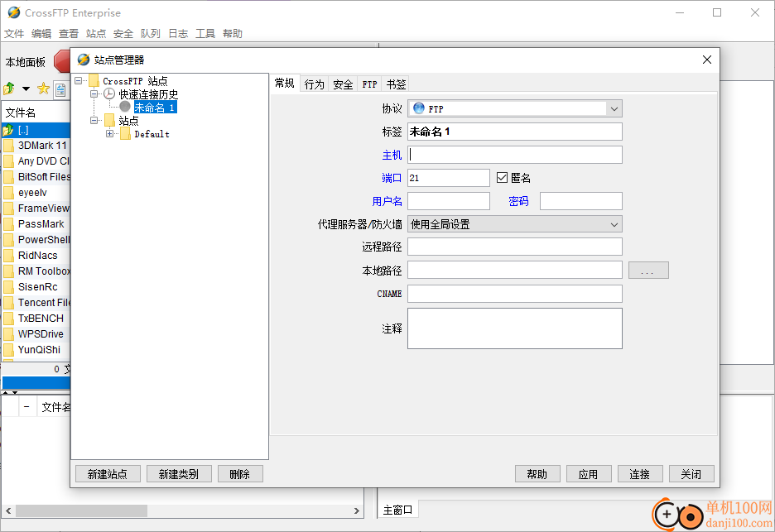Switch to the 书签 tab
Viewport: 775px width, 532px height.
[x=397, y=84]
